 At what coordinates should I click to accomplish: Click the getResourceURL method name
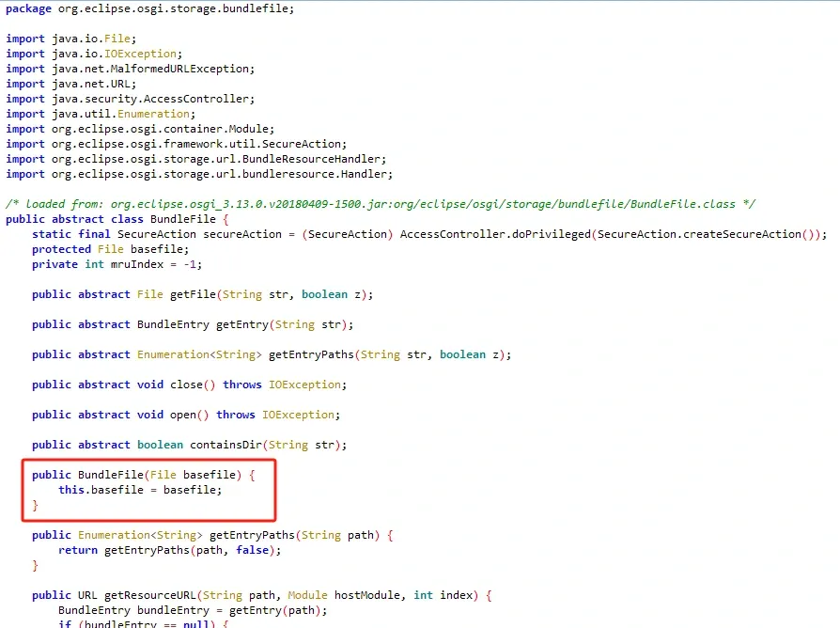click(x=150, y=595)
